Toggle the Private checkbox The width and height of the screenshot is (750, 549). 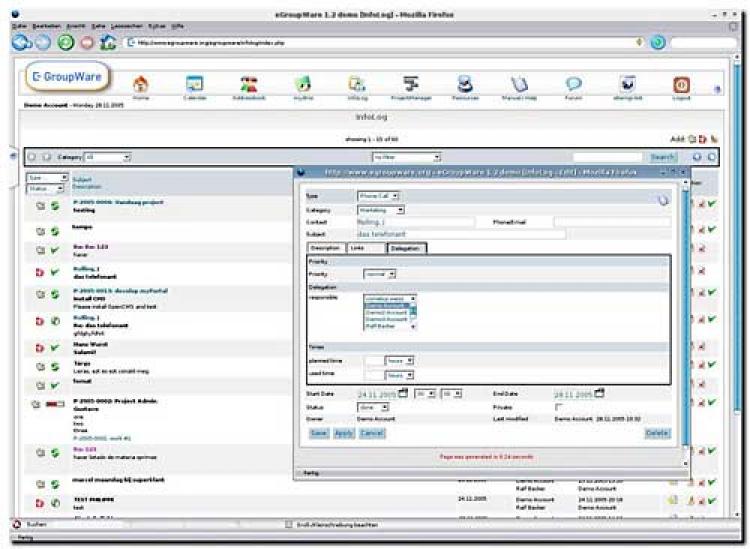coord(559,407)
